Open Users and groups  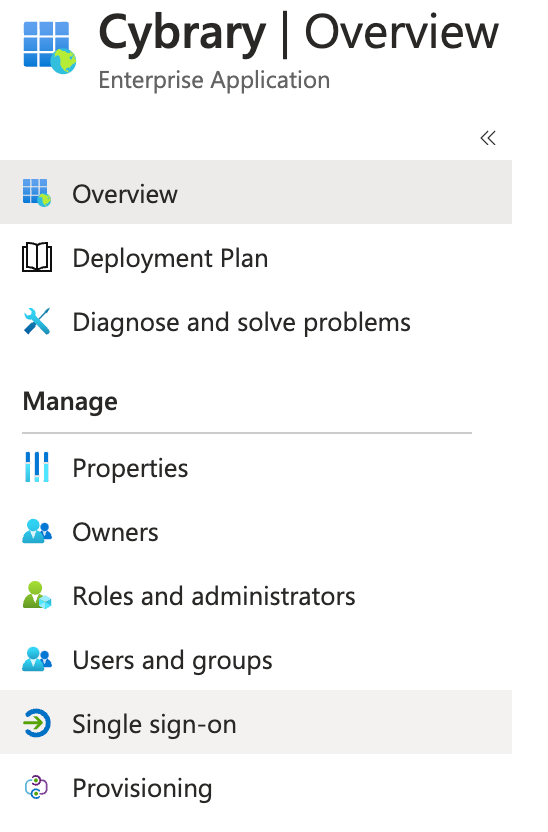tap(256, 660)
